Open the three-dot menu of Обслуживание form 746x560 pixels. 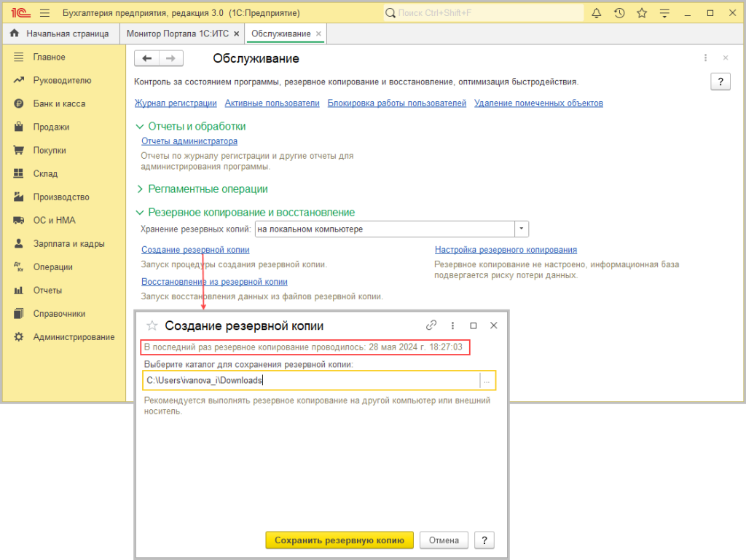pyautogui.click(x=705, y=58)
